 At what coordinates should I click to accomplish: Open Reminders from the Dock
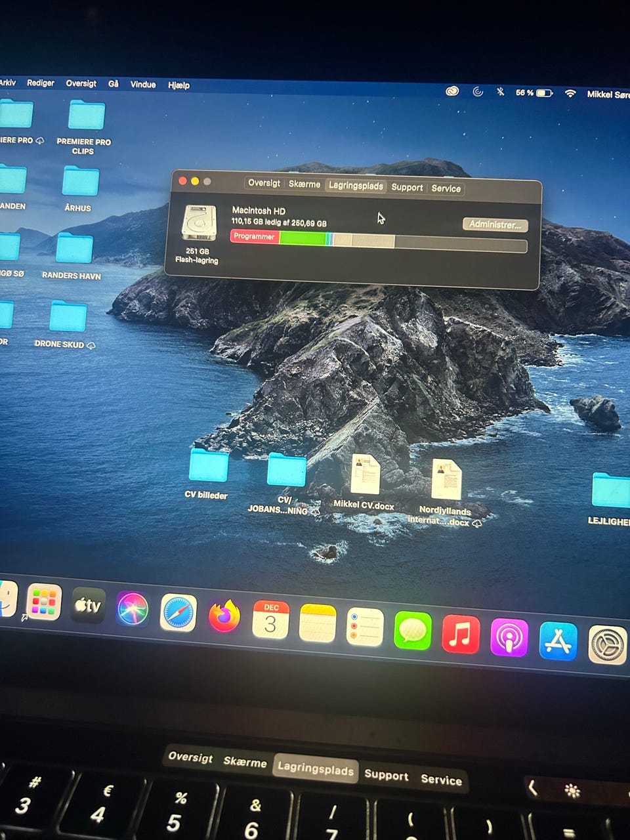[x=365, y=627]
